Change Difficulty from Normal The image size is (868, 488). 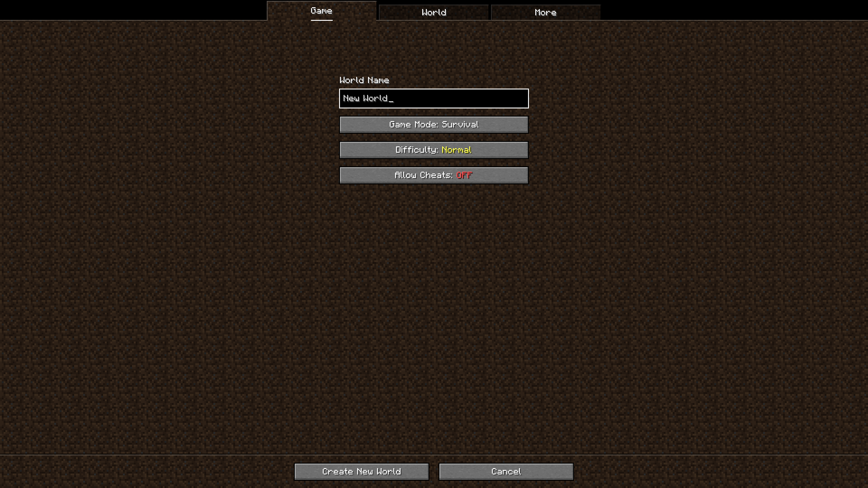tap(434, 150)
